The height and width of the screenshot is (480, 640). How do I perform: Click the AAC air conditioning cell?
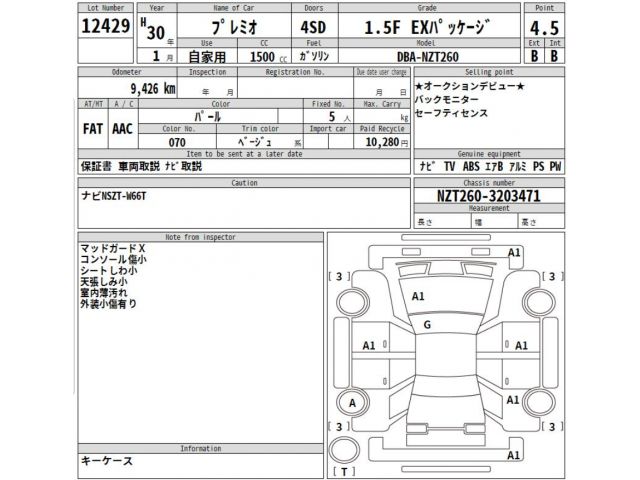[x=124, y=130]
